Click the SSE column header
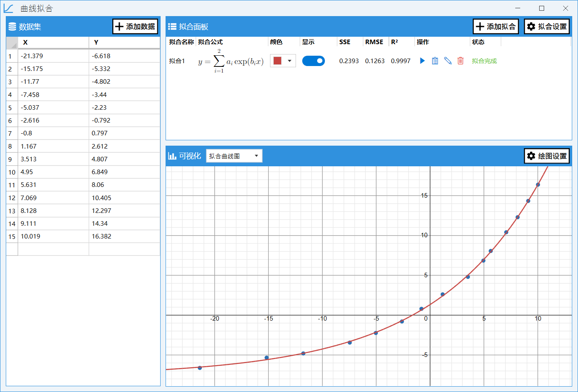Viewport: 578px width, 392px height. click(350, 42)
